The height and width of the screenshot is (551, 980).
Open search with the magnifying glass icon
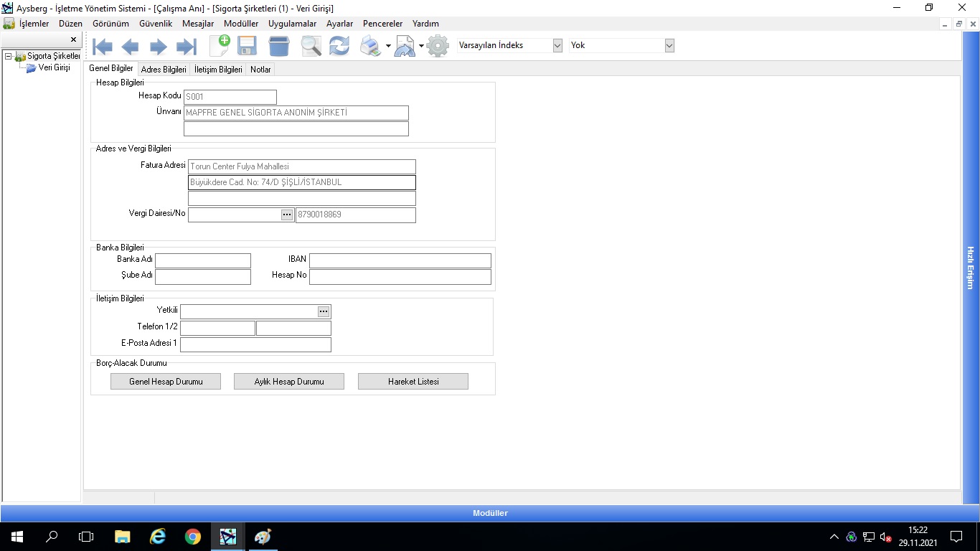tap(311, 46)
